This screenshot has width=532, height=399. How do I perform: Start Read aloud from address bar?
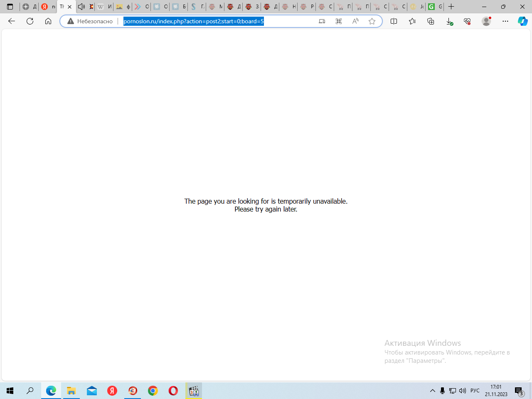(355, 21)
